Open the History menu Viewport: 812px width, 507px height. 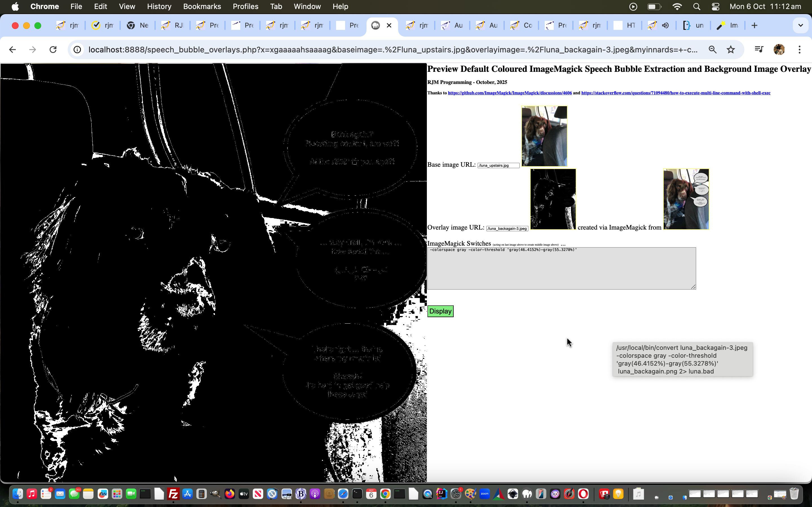(159, 6)
